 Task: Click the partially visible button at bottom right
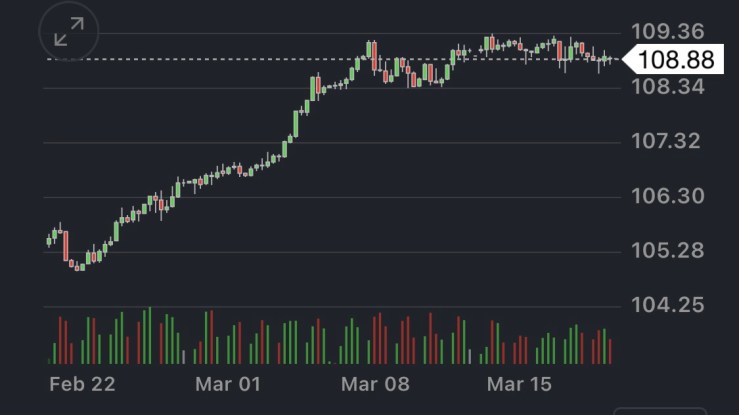coord(645,411)
